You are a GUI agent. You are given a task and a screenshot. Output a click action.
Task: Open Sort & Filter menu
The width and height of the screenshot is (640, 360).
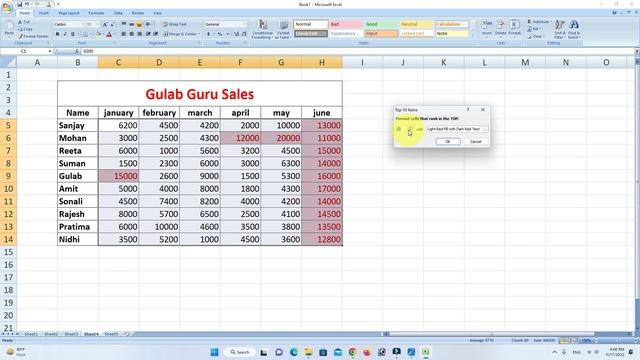(560, 29)
